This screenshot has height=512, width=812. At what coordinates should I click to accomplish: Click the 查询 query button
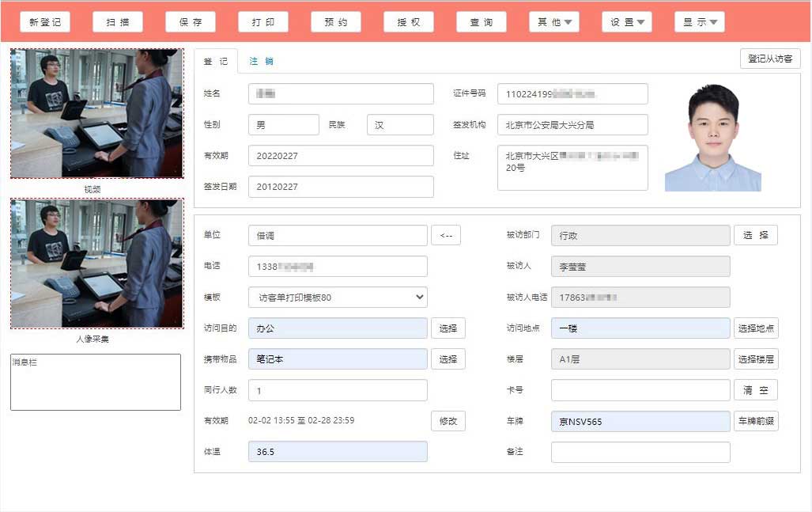coord(482,22)
